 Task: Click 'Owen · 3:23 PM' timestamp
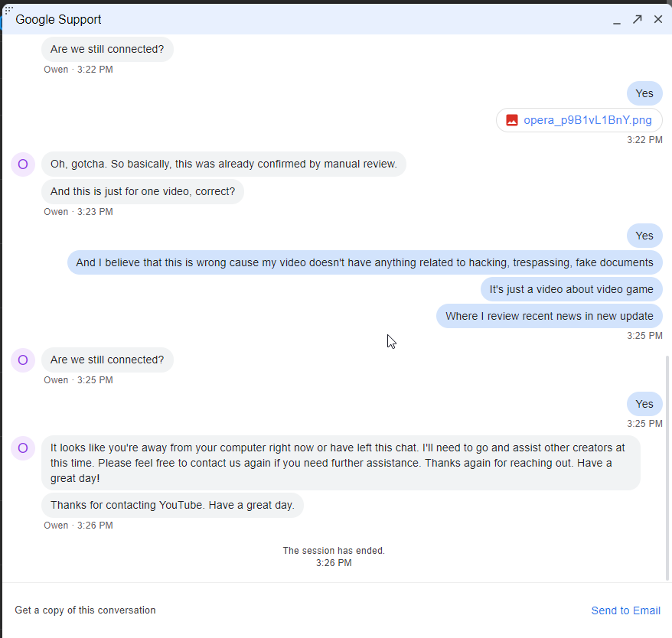[x=78, y=212]
